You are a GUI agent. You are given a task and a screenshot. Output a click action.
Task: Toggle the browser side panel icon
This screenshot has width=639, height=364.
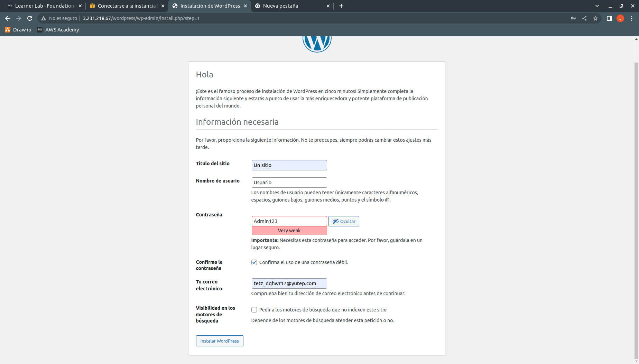click(x=609, y=18)
